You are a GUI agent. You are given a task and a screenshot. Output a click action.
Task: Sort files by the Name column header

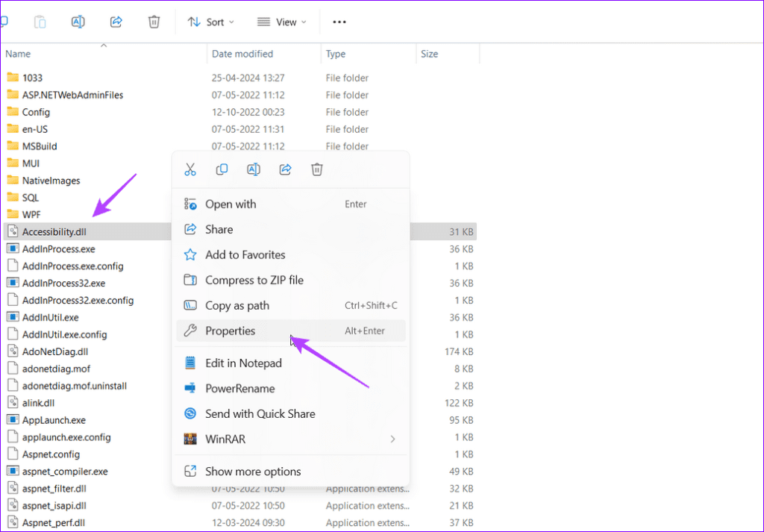(18, 53)
